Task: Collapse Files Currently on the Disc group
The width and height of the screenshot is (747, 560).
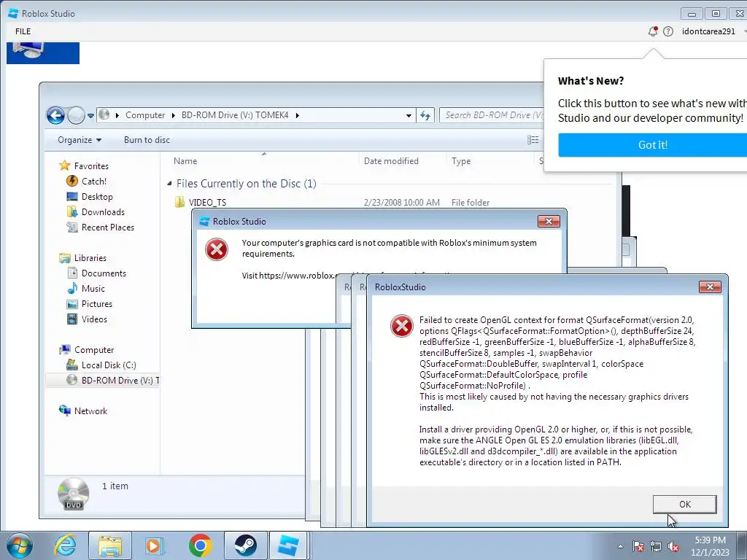Action: [x=169, y=183]
